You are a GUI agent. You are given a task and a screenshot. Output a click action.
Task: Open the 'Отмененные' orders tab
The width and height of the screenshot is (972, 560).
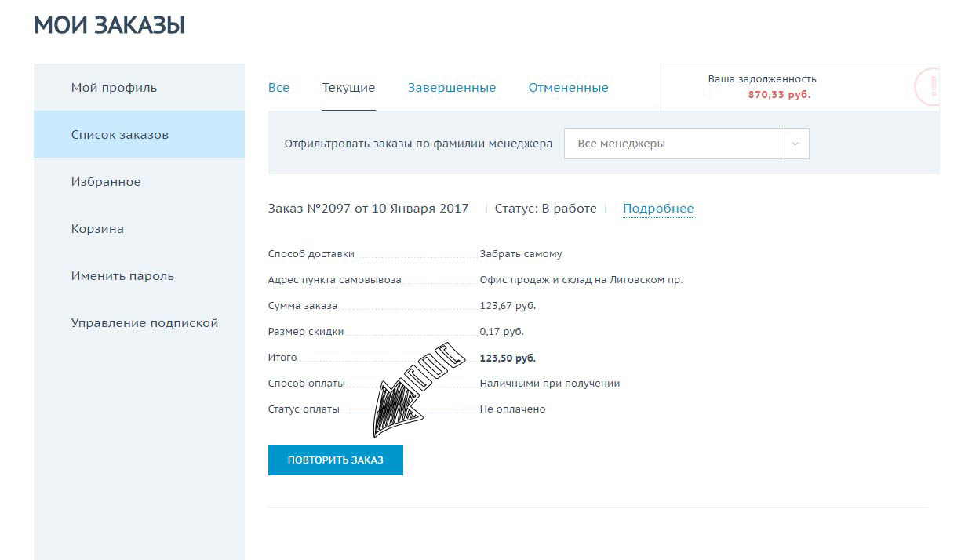tap(568, 88)
